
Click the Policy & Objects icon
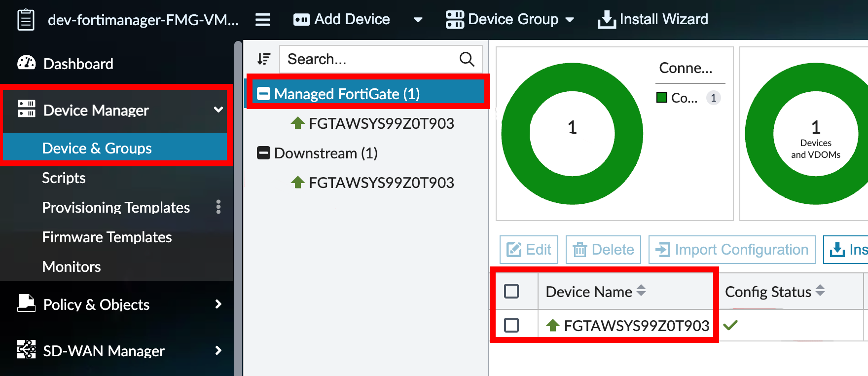(26, 303)
